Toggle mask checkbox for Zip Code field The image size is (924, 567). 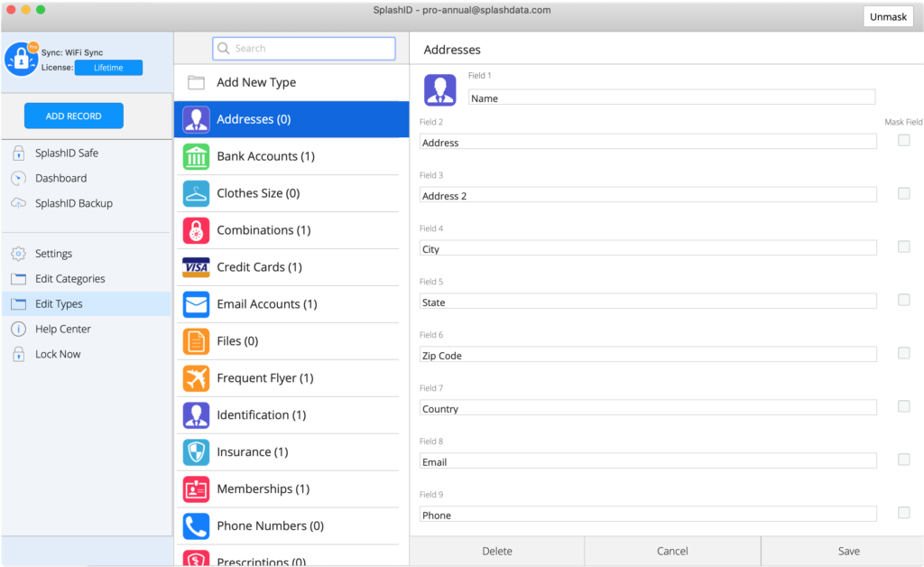[903, 353]
